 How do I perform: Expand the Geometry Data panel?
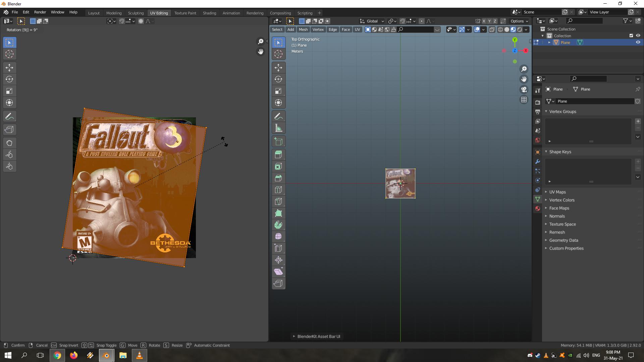[x=563, y=240]
